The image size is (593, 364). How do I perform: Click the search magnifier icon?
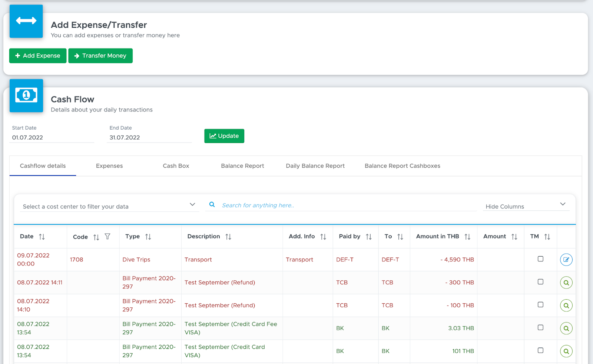click(212, 204)
